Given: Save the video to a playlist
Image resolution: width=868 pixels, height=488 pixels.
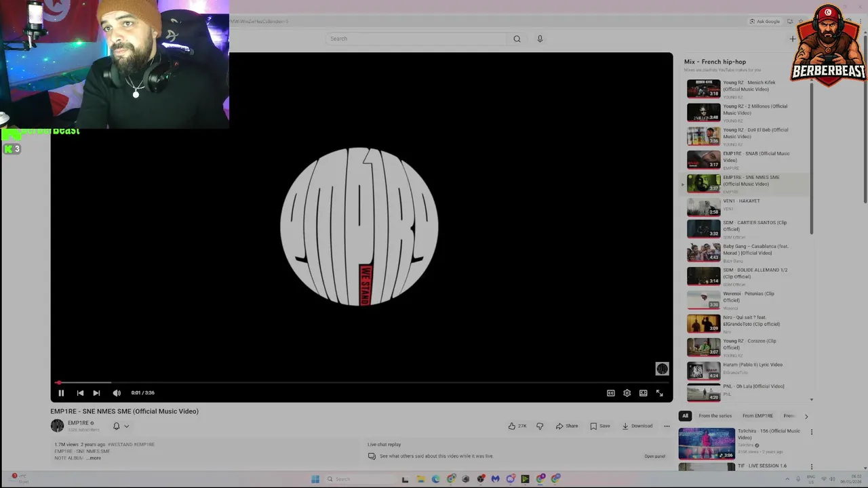Looking at the screenshot, I should click(600, 426).
